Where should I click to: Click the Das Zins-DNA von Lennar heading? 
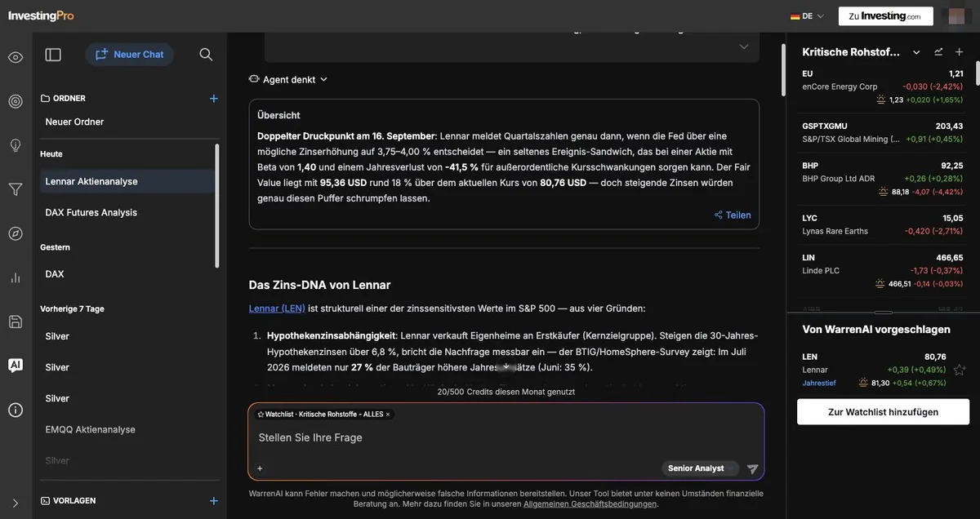319,285
